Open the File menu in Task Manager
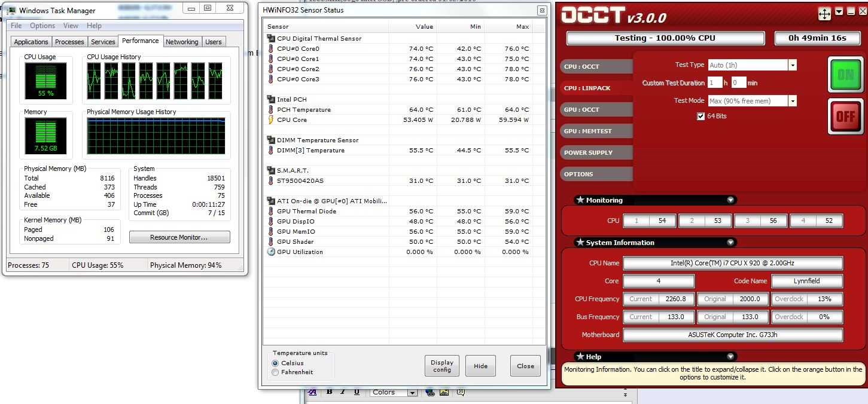This screenshot has height=404, width=868. pyautogui.click(x=16, y=26)
